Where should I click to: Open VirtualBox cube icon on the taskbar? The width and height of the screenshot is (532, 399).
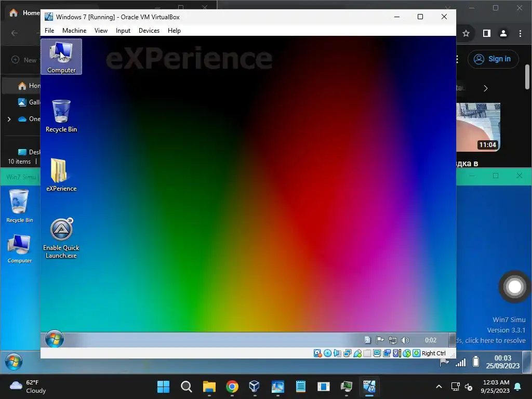[x=255, y=387]
